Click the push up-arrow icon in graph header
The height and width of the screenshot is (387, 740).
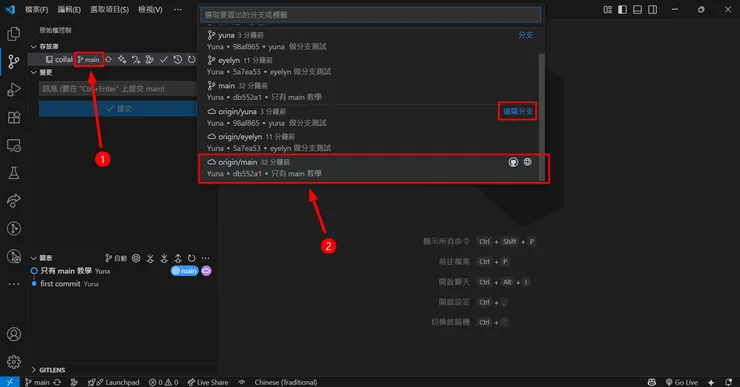(177, 258)
